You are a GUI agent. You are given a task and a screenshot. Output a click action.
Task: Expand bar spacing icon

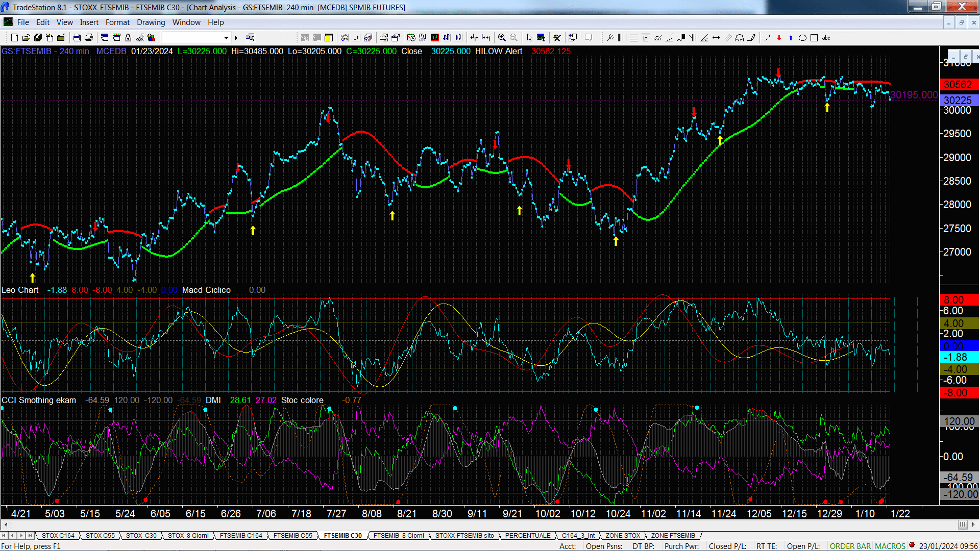click(486, 38)
